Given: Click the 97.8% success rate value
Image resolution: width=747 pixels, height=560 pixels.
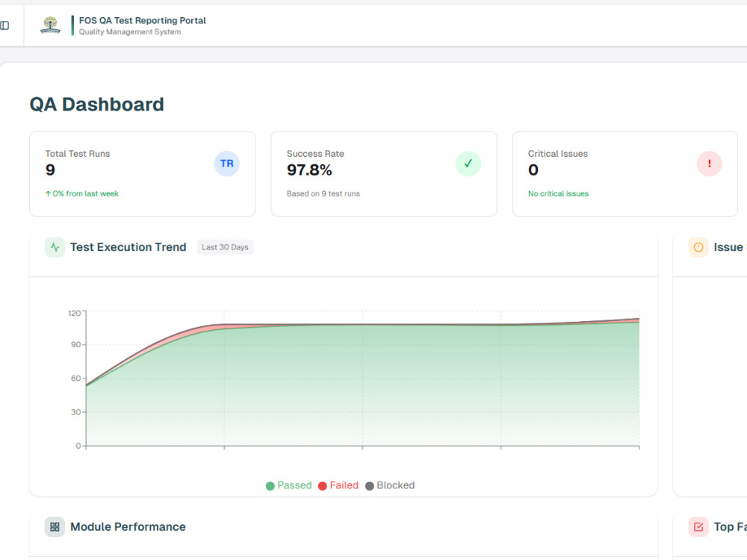Looking at the screenshot, I should [x=309, y=170].
